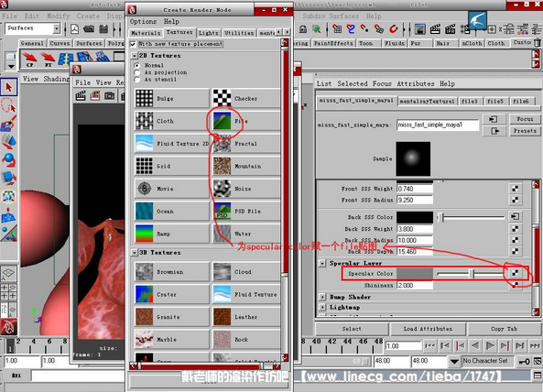
Task: Open the PaintEffects shelf tab
Action: [332, 43]
